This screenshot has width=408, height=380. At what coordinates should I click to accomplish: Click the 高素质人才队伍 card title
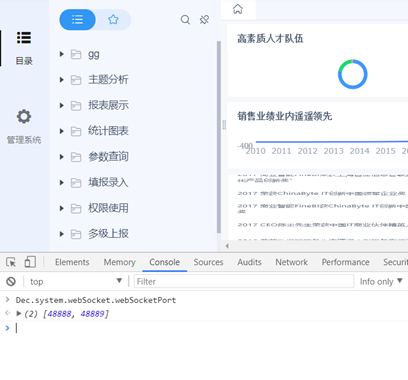[270, 38]
